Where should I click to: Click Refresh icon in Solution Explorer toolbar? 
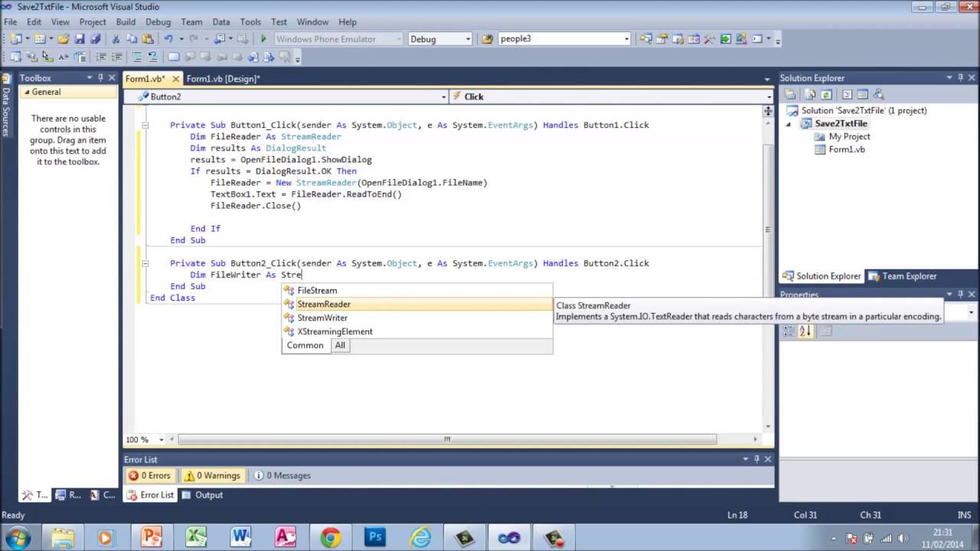point(826,95)
